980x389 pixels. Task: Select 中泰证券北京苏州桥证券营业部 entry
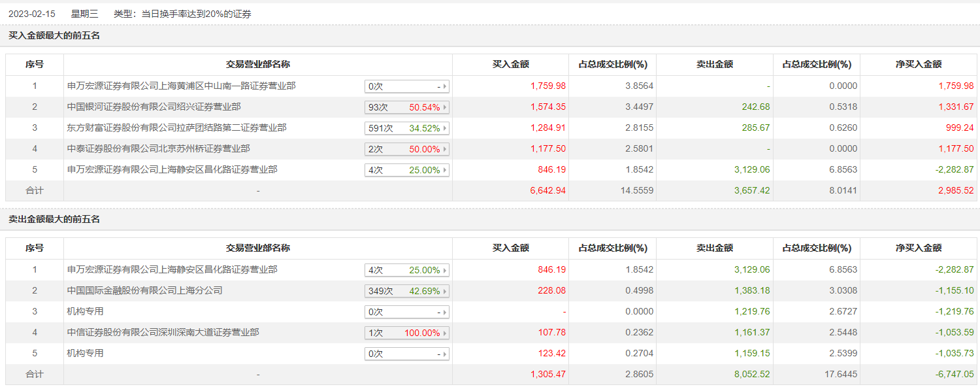click(x=158, y=148)
